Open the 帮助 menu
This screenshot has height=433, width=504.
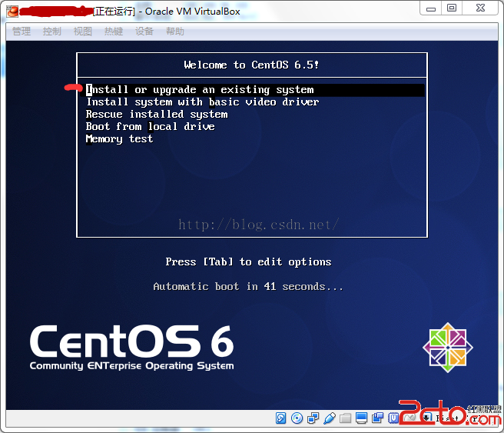(x=175, y=32)
